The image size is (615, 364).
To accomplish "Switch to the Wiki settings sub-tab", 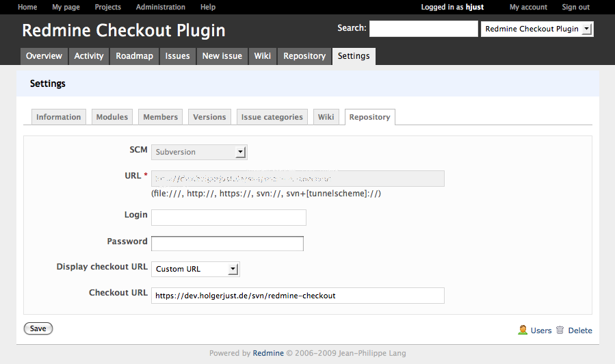I will click(x=326, y=117).
